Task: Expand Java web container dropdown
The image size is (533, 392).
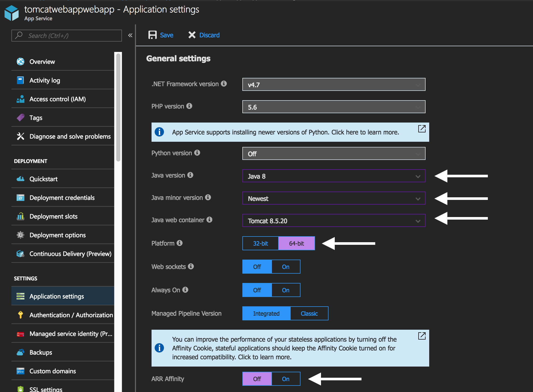Action: (334, 221)
